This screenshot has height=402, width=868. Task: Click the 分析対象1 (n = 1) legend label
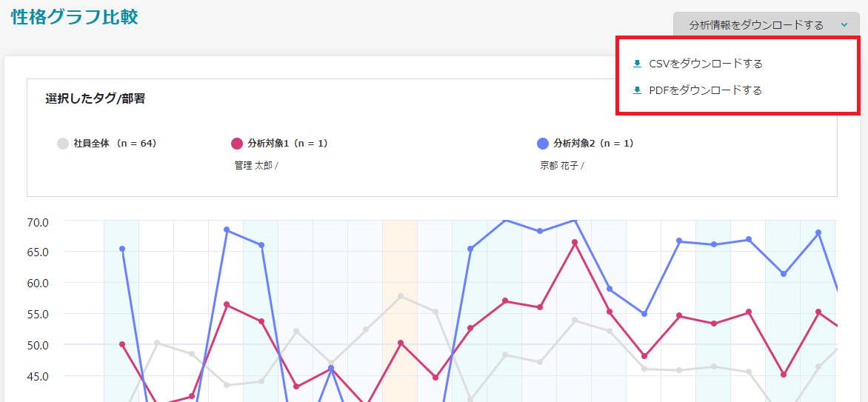pyautogui.click(x=288, y=144)
